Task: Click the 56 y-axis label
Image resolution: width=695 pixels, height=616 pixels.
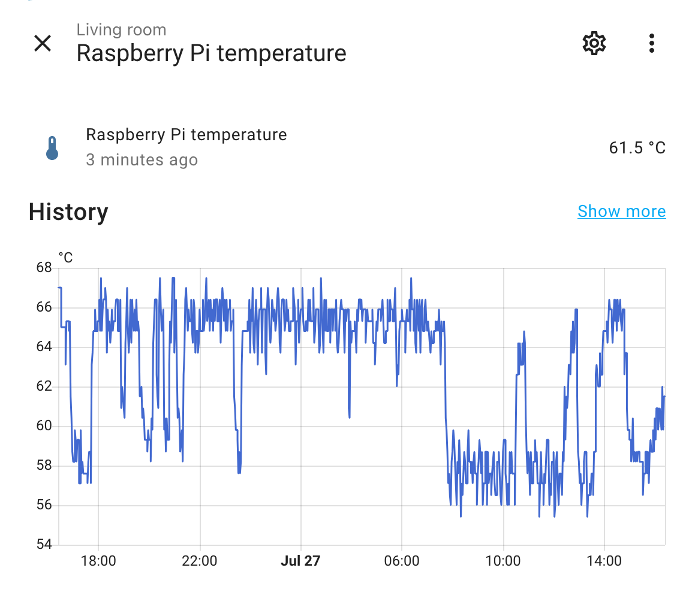Action: coord(44,505)
